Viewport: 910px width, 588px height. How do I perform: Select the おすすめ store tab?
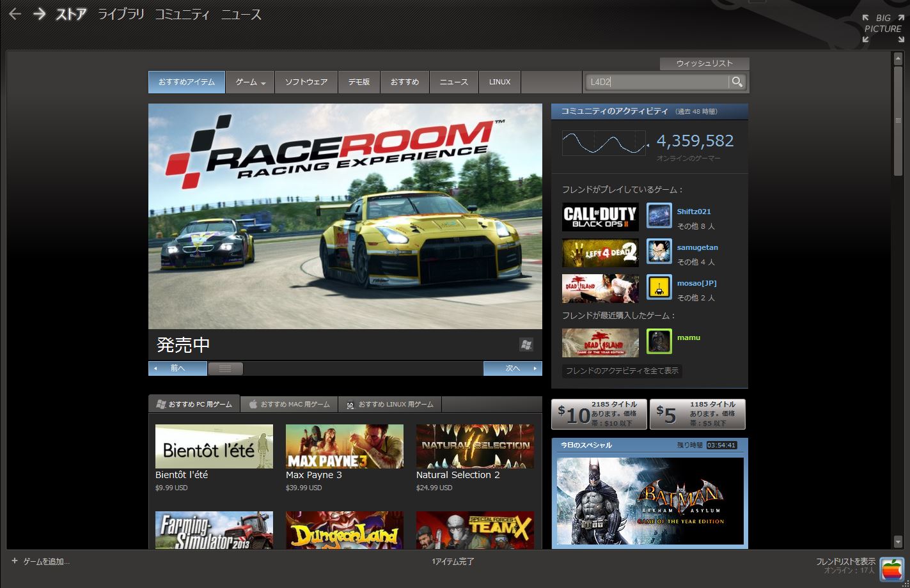click(x=405, y=82)
